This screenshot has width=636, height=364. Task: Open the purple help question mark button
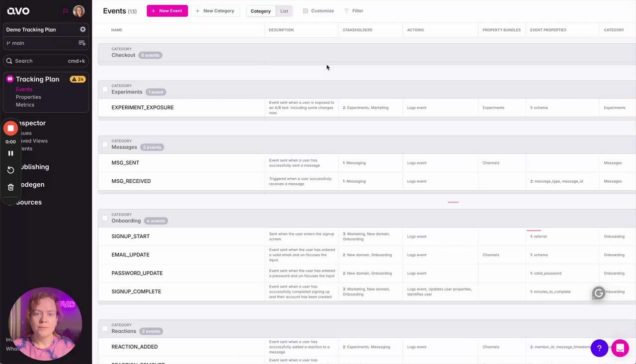pos(599,348)
